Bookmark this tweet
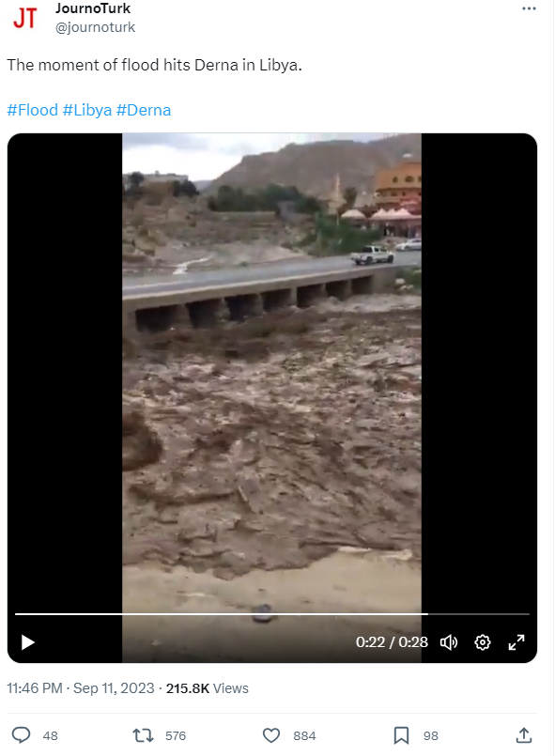555x756 pixels. (x=401, y=735)
